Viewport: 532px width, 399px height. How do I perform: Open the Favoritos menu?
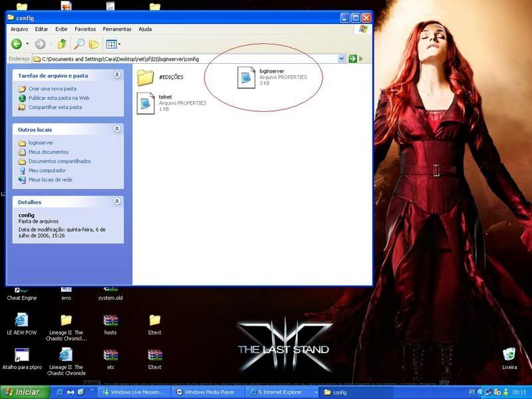(85, 29)
